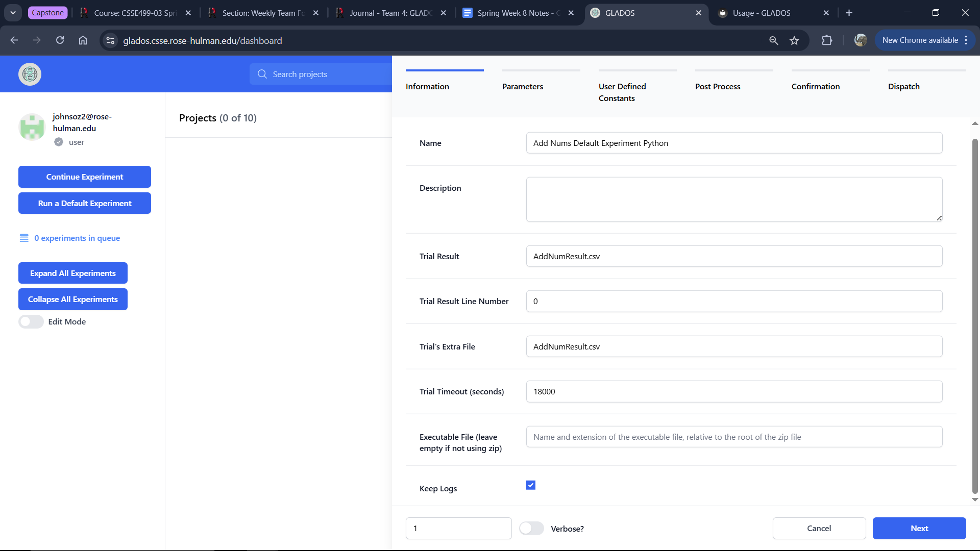The height and width of the screenshot is (551, 980).
Task: Click the user avatar for johnsoz2
Action: pyautogui.click(x=32, y=127)
